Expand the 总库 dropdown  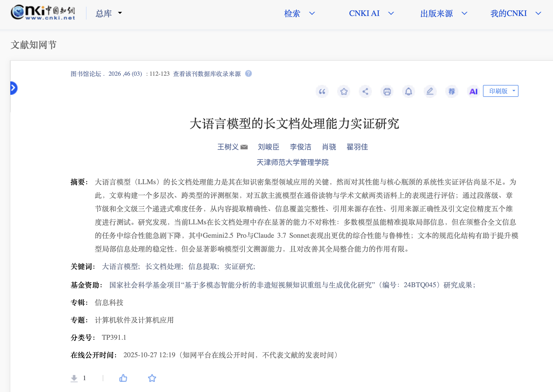109,13
